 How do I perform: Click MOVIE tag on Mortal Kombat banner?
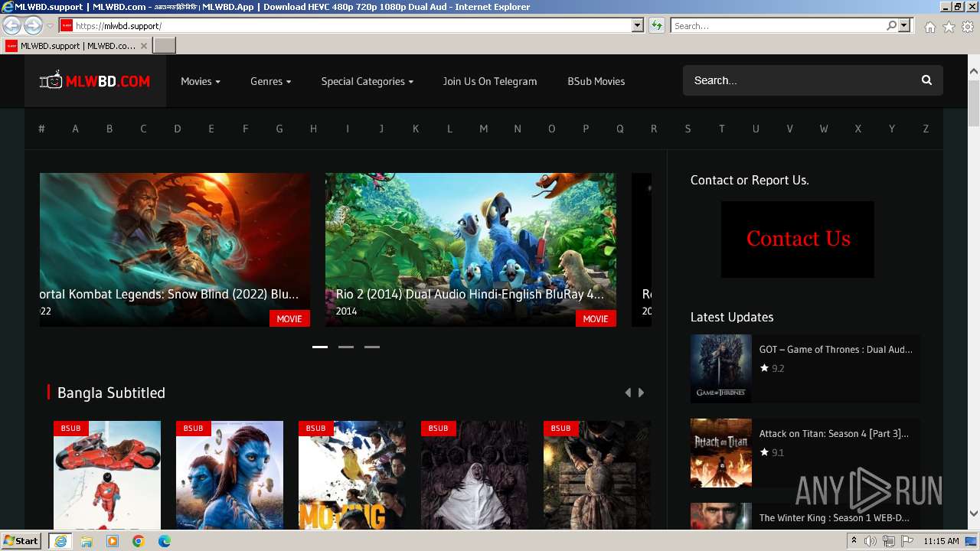(289, 318)
